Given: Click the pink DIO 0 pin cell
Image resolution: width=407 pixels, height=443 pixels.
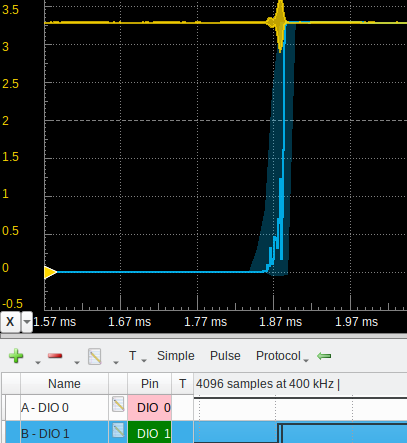Looking at the screenshot, I should [x=150, y=408].
